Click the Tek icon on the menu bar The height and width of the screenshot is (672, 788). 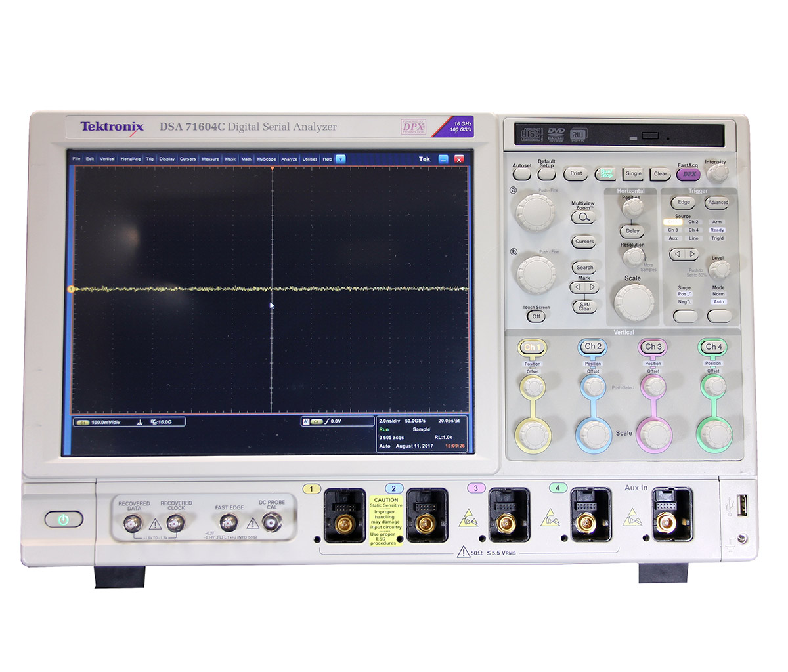pos(424,159)
